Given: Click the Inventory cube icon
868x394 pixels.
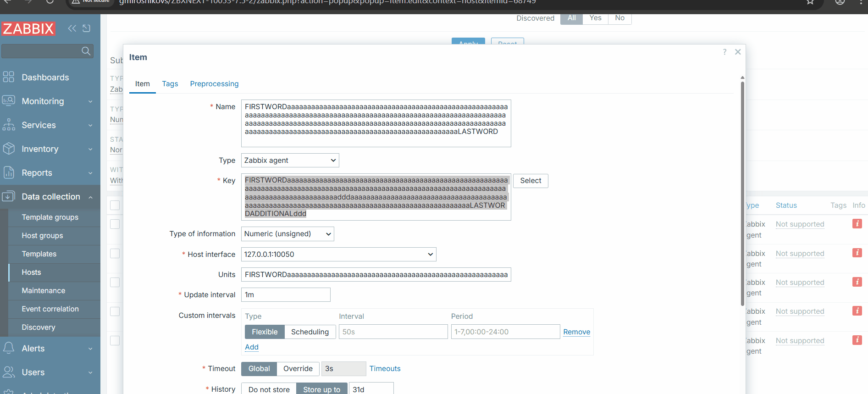Looking at the screenshot, I should 9,149.
